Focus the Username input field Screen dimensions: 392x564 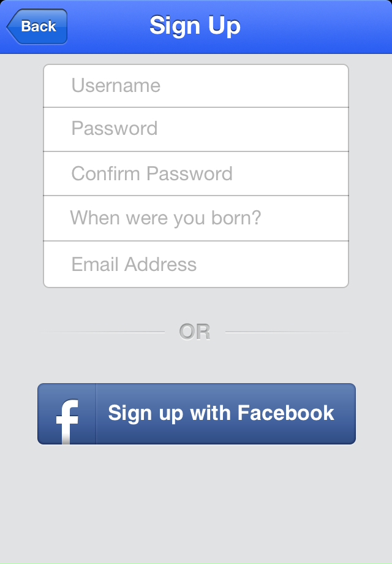(196, 86)
